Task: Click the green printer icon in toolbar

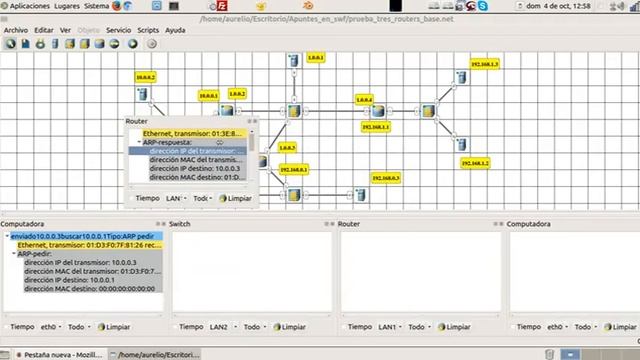Action: [x=40, y=44]
